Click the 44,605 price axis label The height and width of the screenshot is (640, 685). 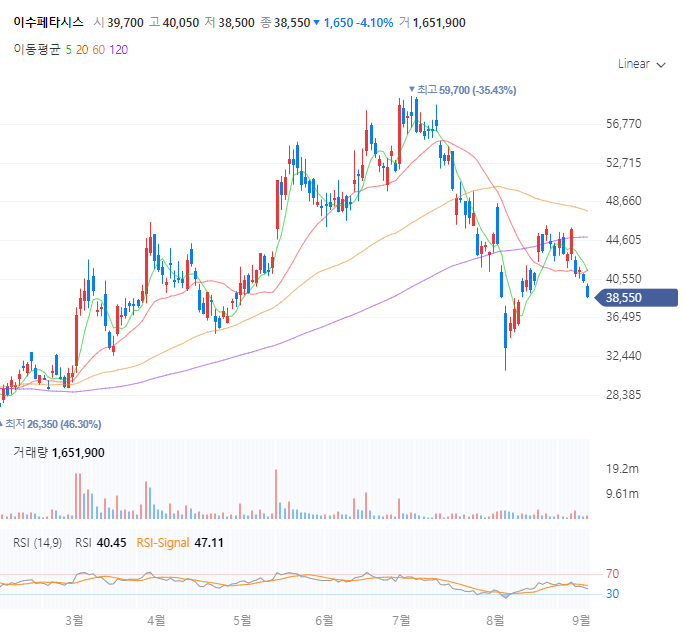(623, 240)
